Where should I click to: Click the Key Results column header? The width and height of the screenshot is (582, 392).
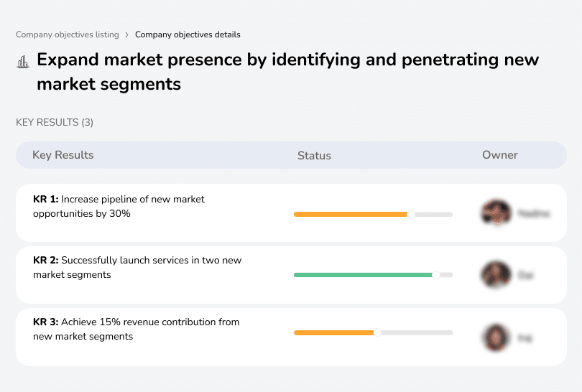63,155
